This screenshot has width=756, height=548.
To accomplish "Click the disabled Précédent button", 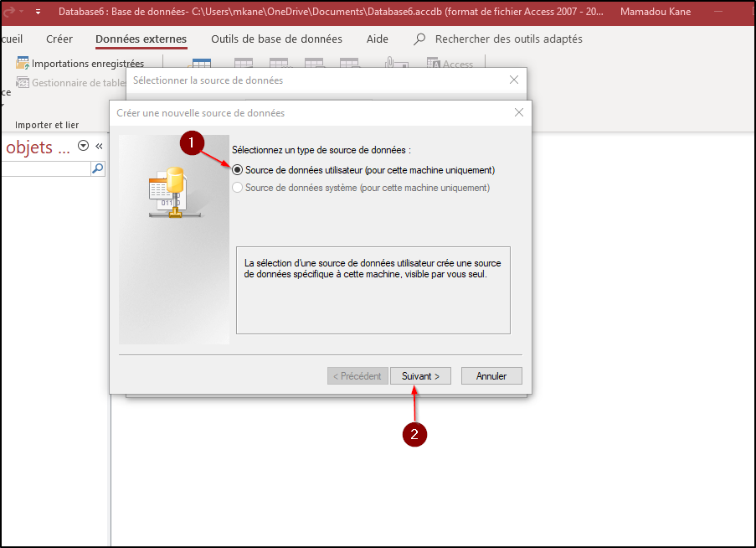I will click(x=357, y=376).
